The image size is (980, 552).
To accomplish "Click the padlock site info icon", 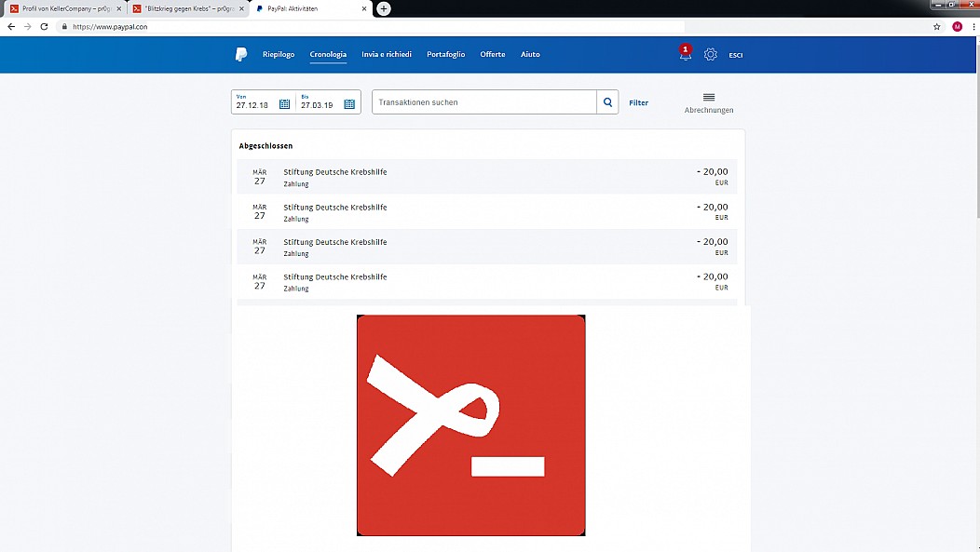I will click(x=64, y=27).
